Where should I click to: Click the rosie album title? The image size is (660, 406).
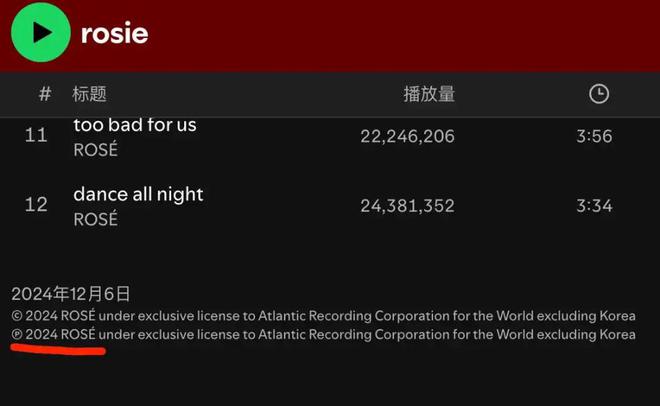pyautogui.click(x=114, y=33)
